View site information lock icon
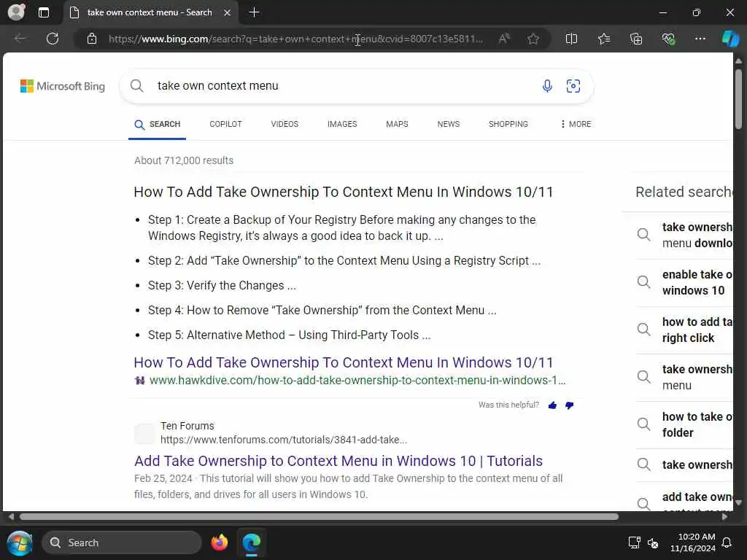The image size is (747, 560). pos(92,39)
